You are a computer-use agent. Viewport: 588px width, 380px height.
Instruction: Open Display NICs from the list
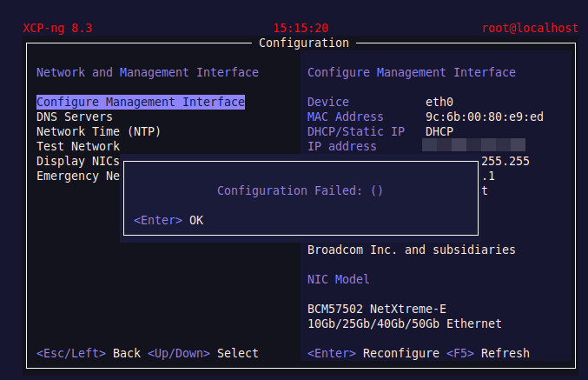click(x=77, y=161)
